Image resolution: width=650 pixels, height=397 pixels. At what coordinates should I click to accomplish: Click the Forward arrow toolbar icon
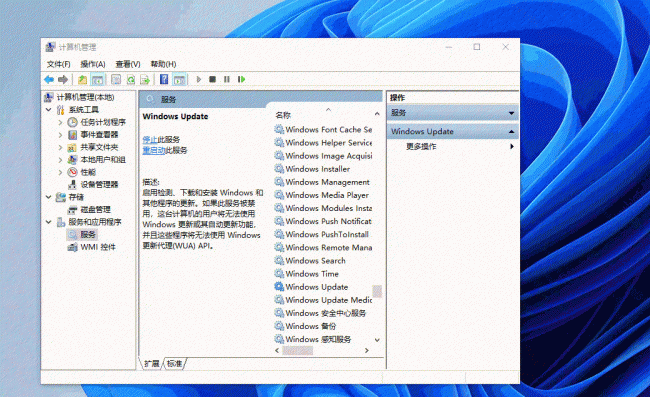tap(63, 79)
